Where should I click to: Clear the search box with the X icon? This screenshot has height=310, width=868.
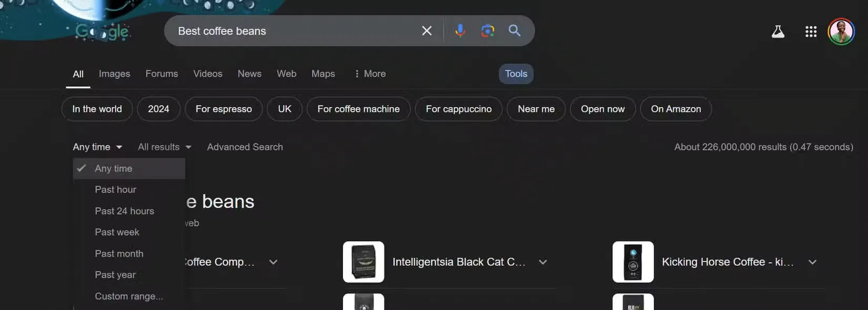[427, 31]
